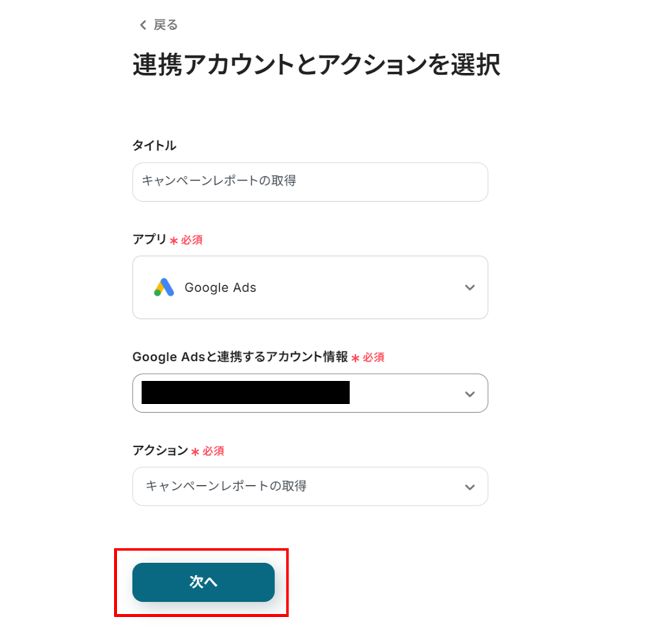Select the Google Ads app name text
The image size is (651, 644).
tap(220, 287)
